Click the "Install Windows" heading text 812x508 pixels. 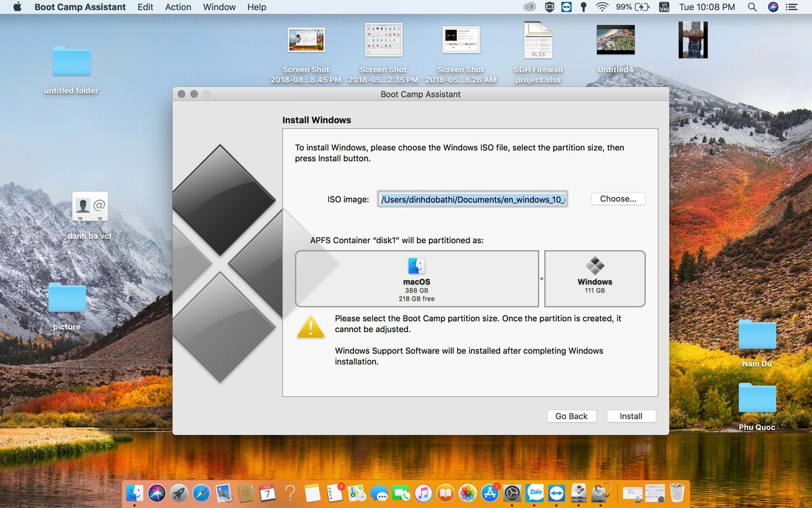point(317,120)
